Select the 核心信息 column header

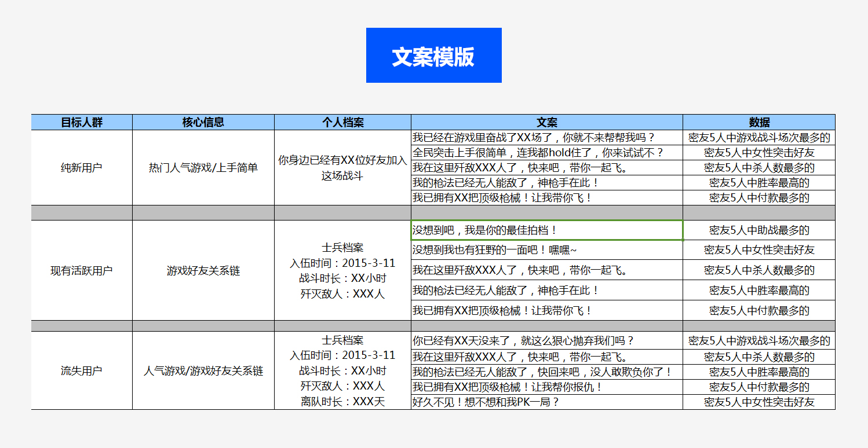tap(203, 122)
